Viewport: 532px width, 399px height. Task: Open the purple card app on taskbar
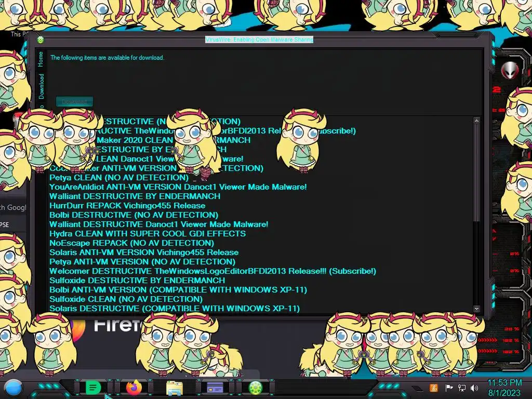click(x=215, y=388)
